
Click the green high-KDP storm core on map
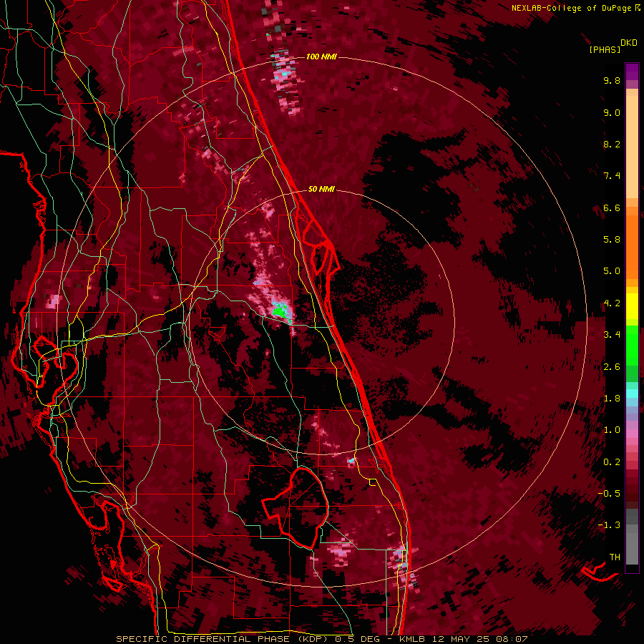pyautogui.click(x=280, y=310)
